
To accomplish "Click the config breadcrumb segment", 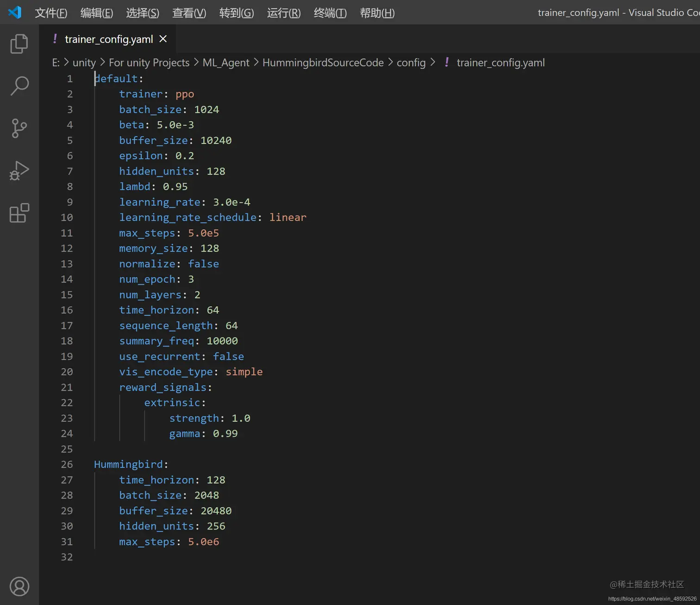I will tap(411, 63).
